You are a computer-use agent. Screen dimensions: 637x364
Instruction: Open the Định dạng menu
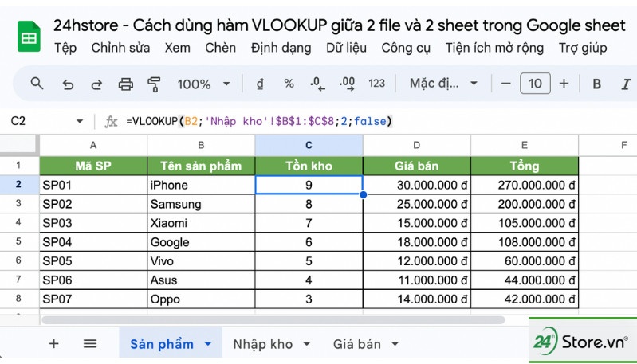coord(281,48)
